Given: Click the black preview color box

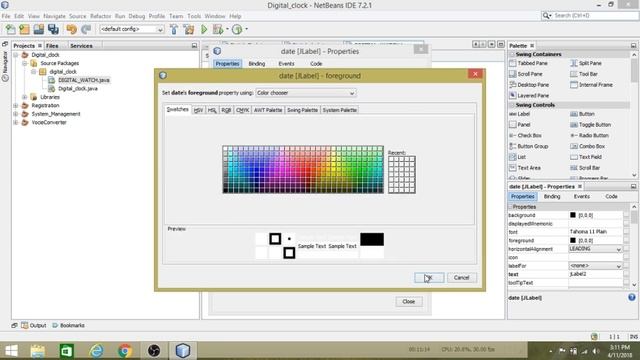Looking at the screenshot, I should (x=372, y=239).
